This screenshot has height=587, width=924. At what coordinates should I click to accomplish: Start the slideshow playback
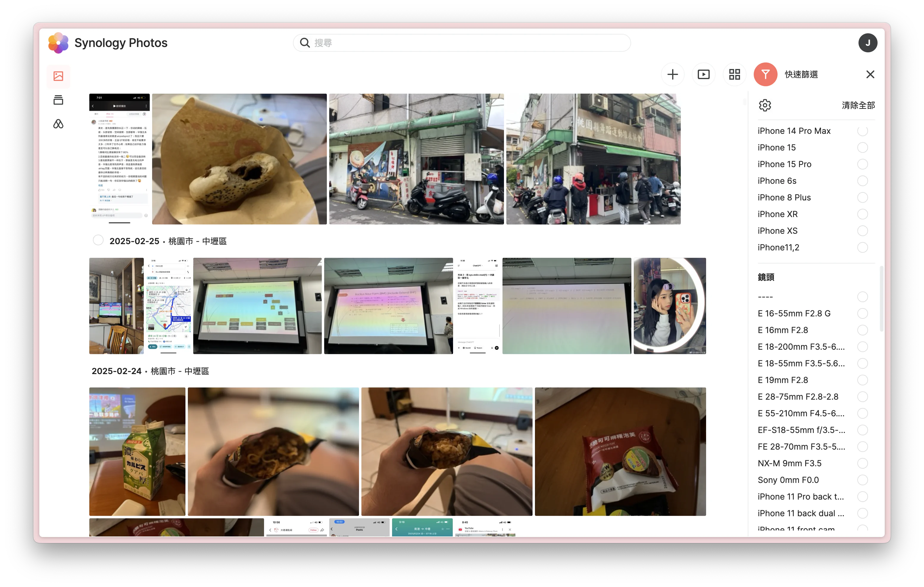(703, 74)
